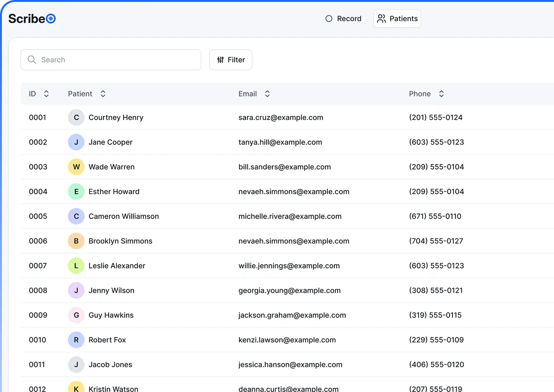The image size is (554, 392).
Task: Sort by ID column arrows
Action: click(46, 94)
